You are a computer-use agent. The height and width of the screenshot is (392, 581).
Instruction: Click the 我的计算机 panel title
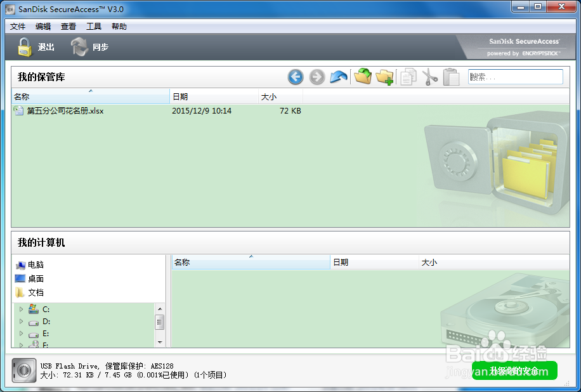coord(41,242)
